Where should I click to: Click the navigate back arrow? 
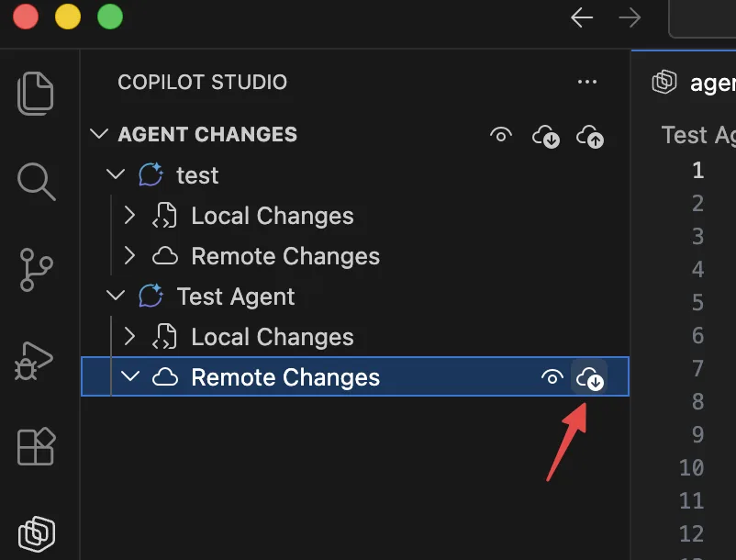pyautogui.click(x=582, y=17)
